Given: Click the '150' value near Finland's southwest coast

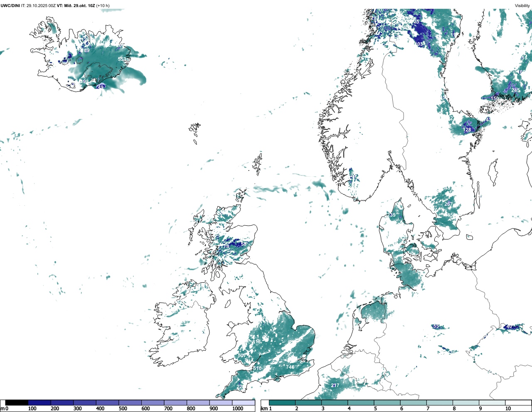Looking at the screenshot, I should 495,99.
